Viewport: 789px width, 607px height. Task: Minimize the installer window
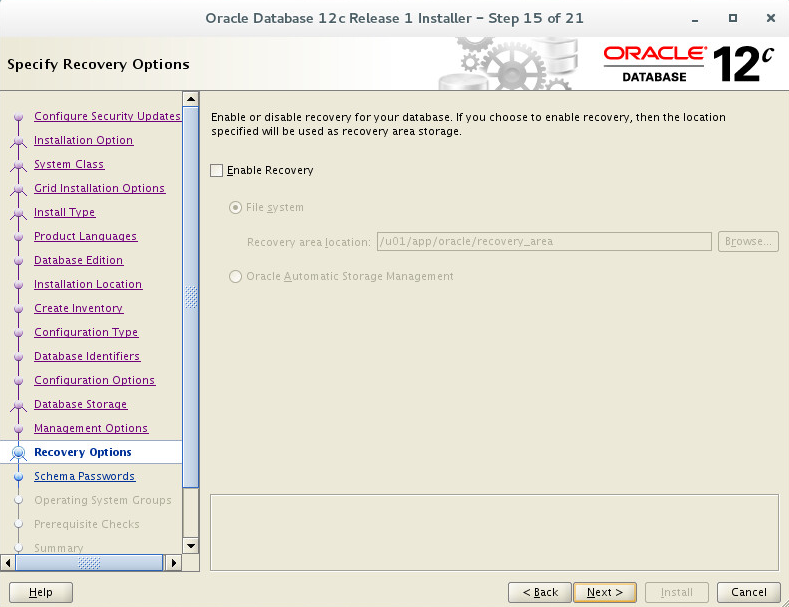point(695,19)
